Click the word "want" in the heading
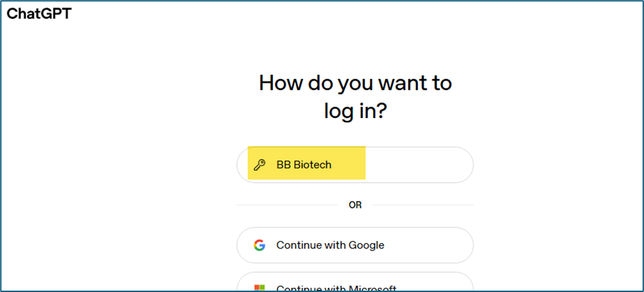 click(395, 83)
